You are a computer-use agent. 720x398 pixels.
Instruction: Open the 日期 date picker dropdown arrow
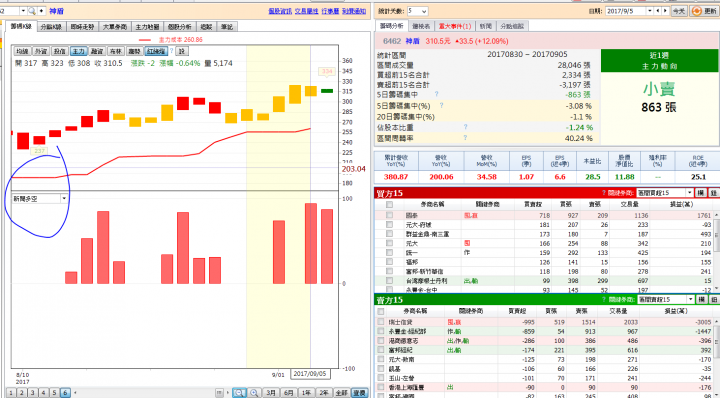[x=649, y=11]
